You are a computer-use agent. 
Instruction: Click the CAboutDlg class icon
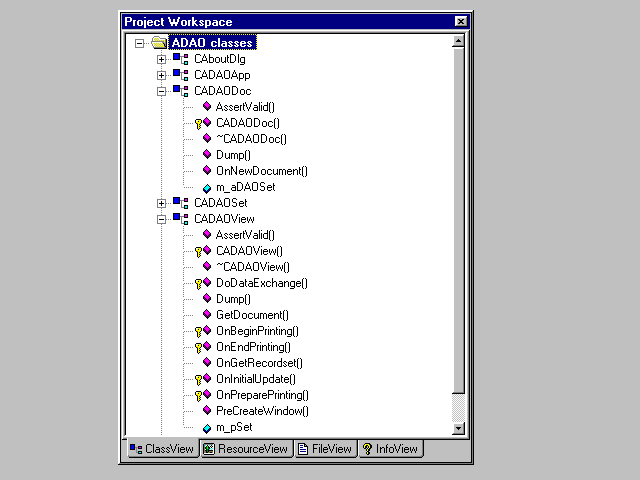(x=180, y=59)
